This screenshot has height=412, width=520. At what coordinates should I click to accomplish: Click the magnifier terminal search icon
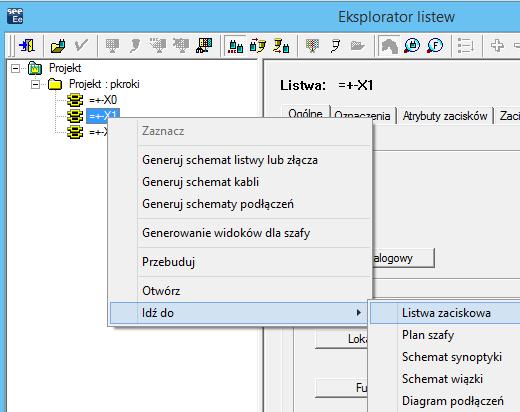(412, 46)
